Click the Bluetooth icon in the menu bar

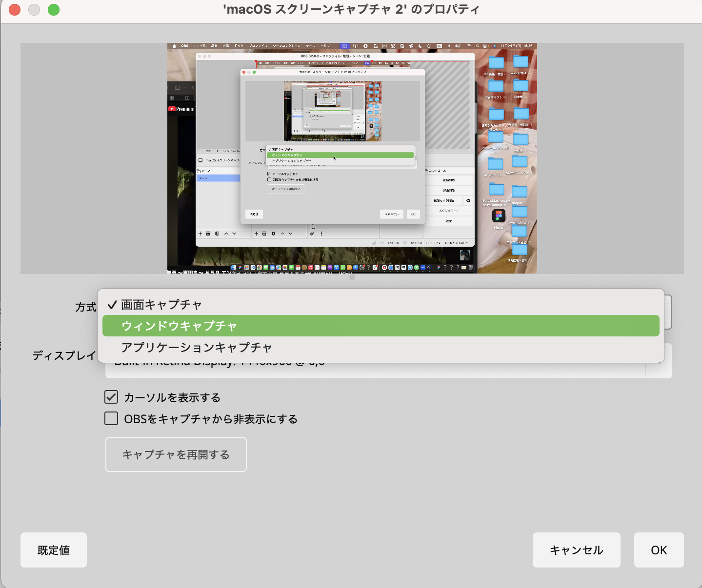[x=449, y=45]
